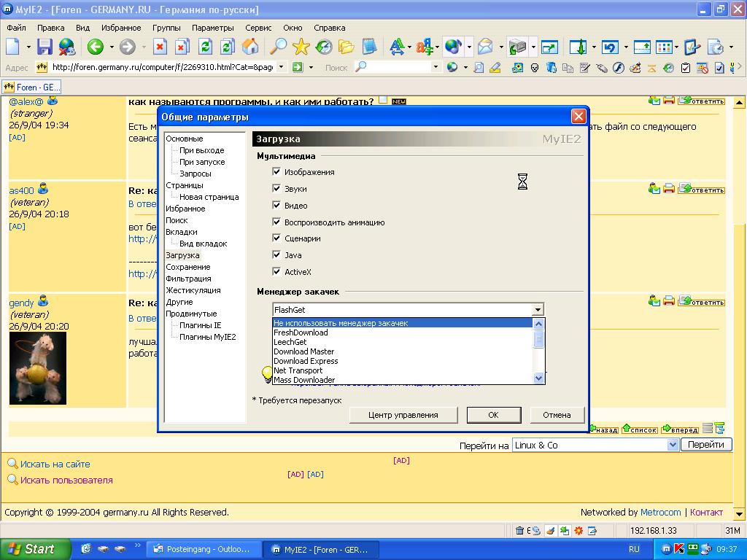Click the globe with music note icon
747x560 pixels.
452,47
